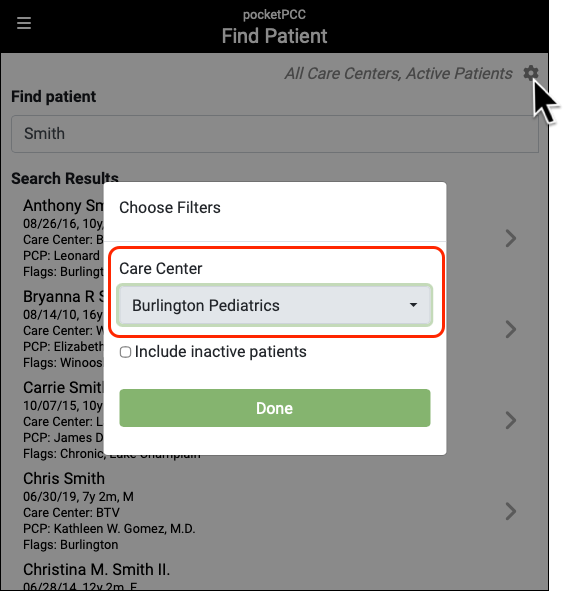
Task: Open Bryanna R's record chevron arrow
Action: (511, 329)
